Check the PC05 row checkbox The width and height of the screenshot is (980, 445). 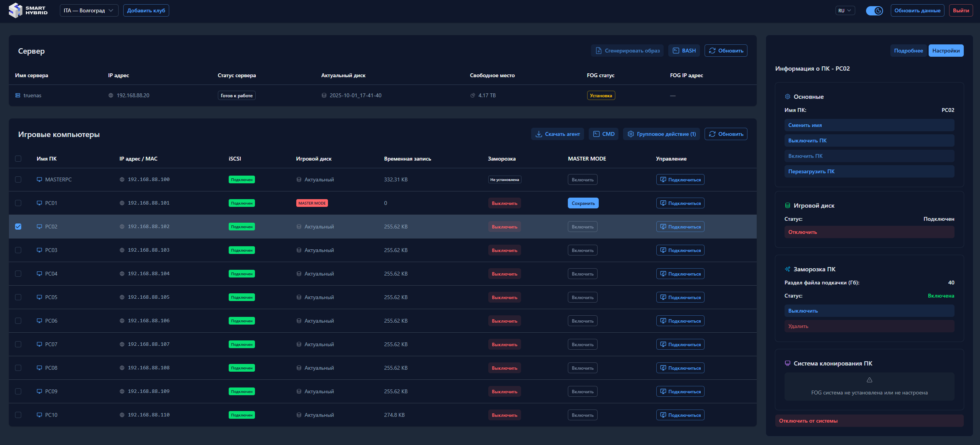18,297
